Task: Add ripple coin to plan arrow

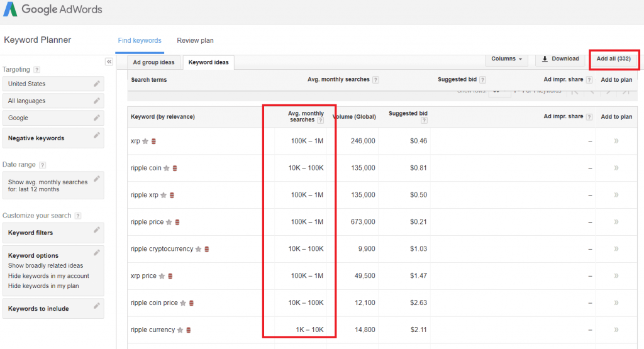Action: (x=616, y=168)
